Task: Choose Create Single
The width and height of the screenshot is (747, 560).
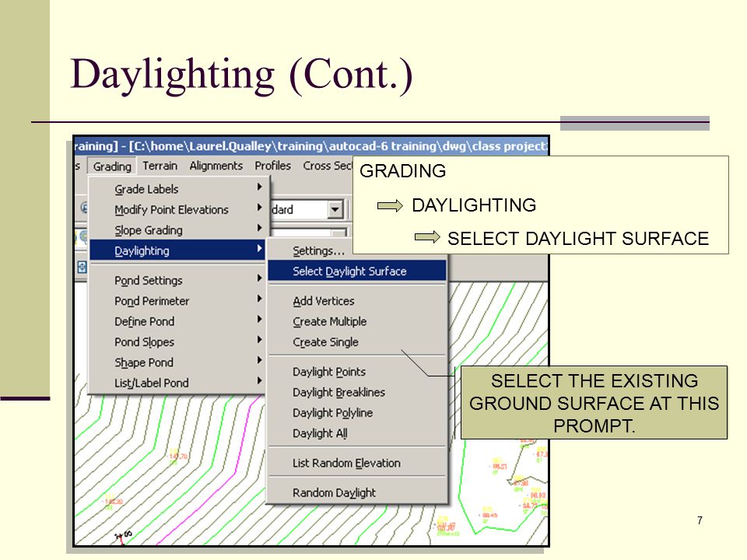Action: tap(357, 342)
